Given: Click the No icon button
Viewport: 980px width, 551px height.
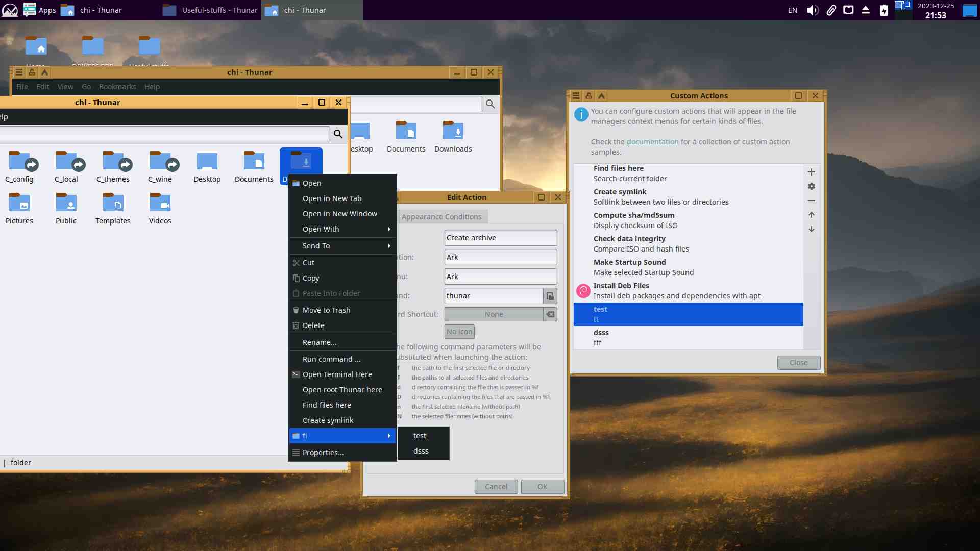Looking at the screenshot, I should coord(459,332).
